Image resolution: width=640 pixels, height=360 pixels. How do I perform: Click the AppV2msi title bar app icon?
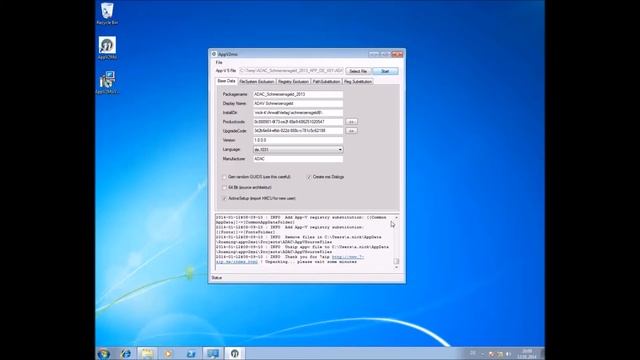pos(214,54)
